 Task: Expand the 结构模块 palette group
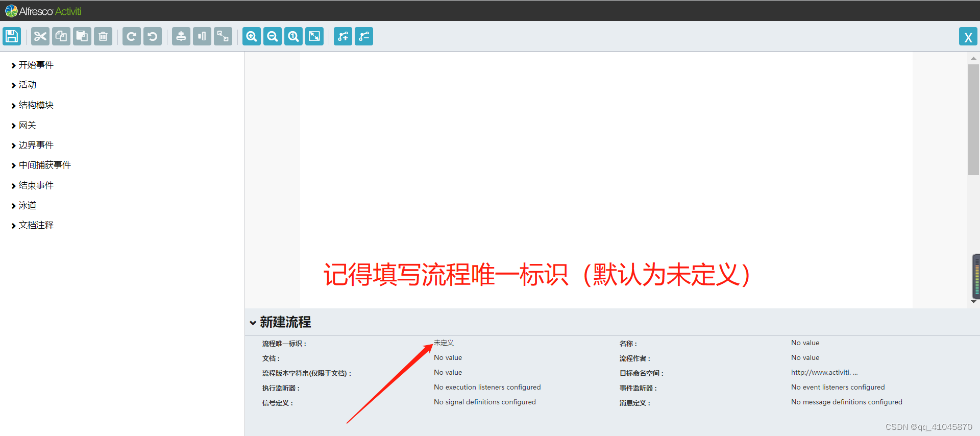(32, 105)
